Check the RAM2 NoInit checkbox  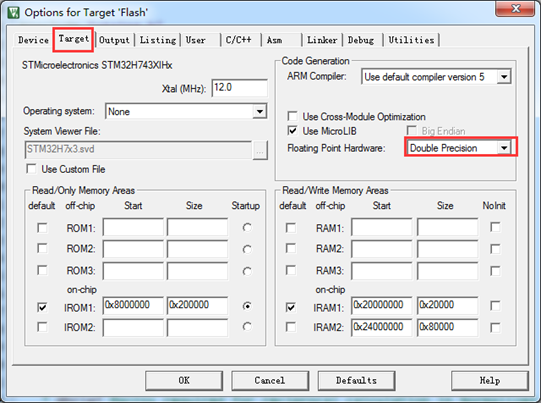pos(495,249)
